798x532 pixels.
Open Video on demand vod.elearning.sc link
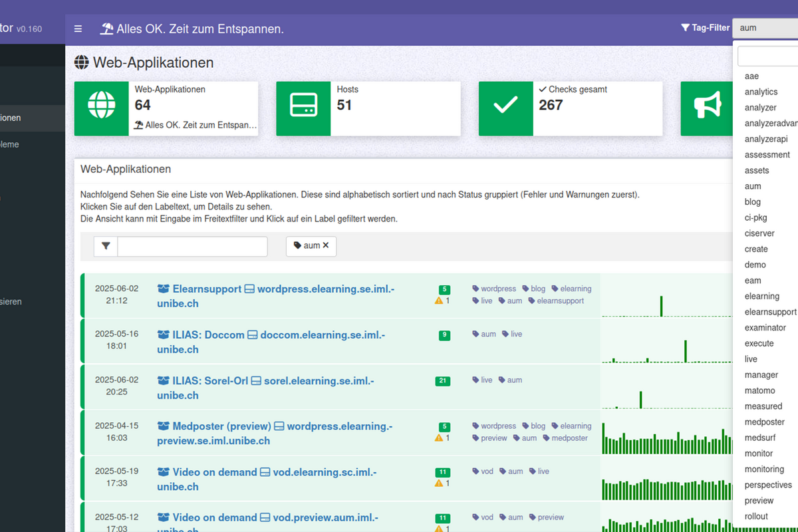(267, 479)
